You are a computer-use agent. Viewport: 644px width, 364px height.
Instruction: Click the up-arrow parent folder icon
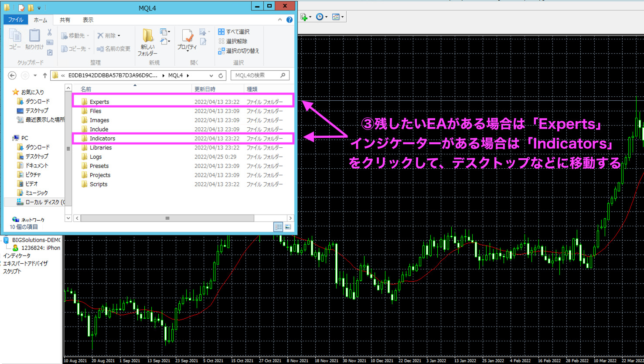pyautogui.click(x=44, y=75)
